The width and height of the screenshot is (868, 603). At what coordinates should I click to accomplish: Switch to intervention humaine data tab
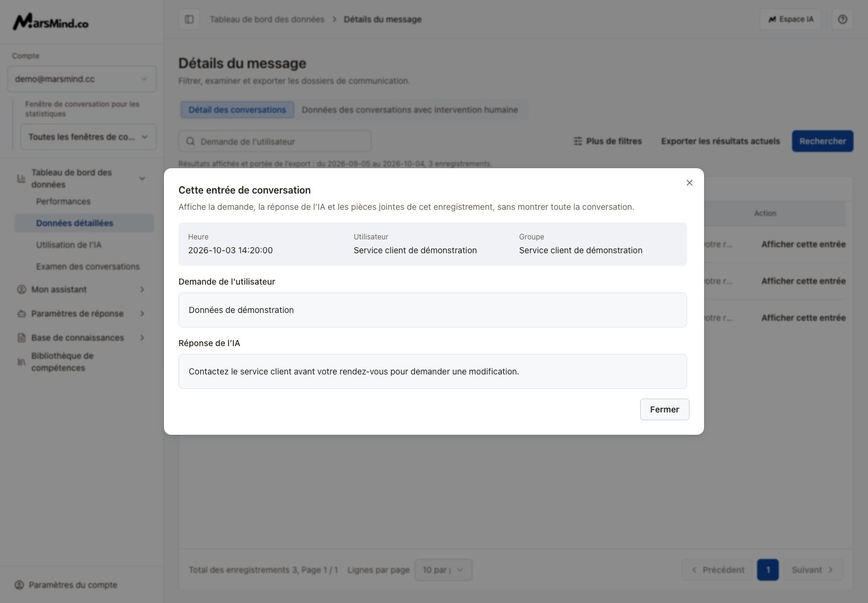410,110
